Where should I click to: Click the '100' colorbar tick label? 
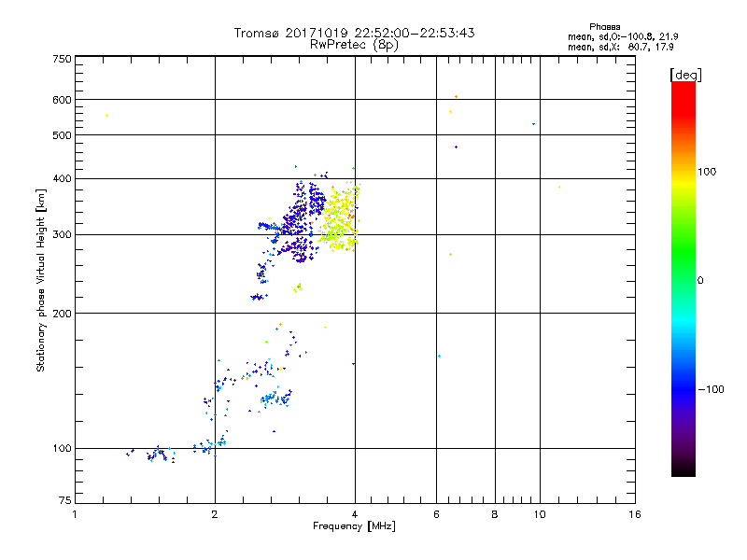(707, 172)
